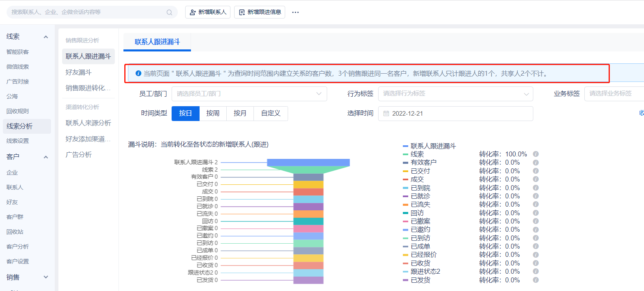
Task: Toggle 已交付 legend series visibility
Action: pyautogui.click(x=416, y=171)
